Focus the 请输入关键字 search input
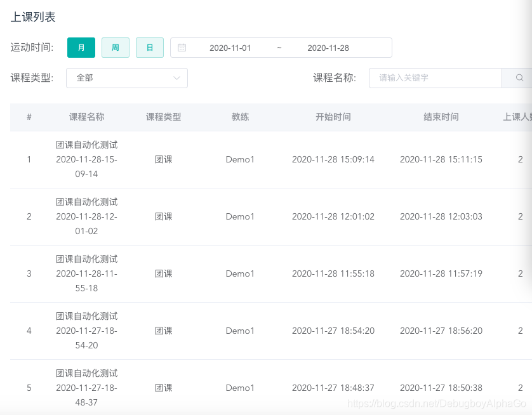The height and width of the screenshot is (415, 532). point(436,78)
